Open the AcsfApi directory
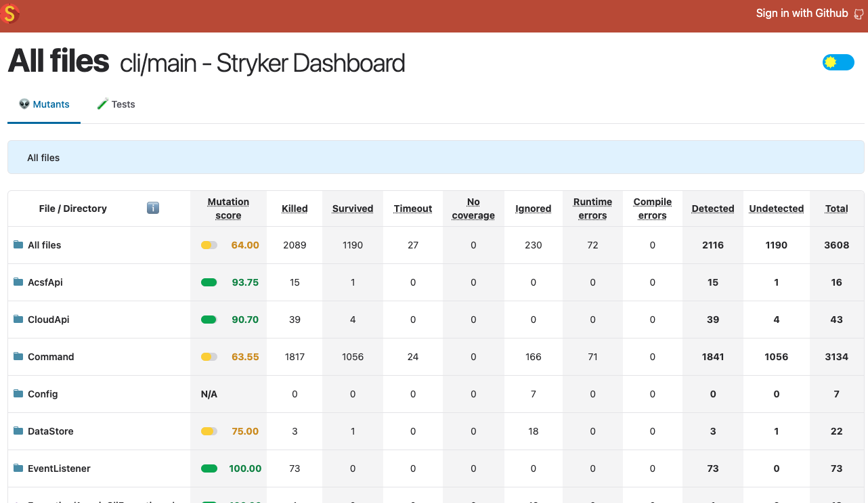The image size is (868, 503). [45, 282]
